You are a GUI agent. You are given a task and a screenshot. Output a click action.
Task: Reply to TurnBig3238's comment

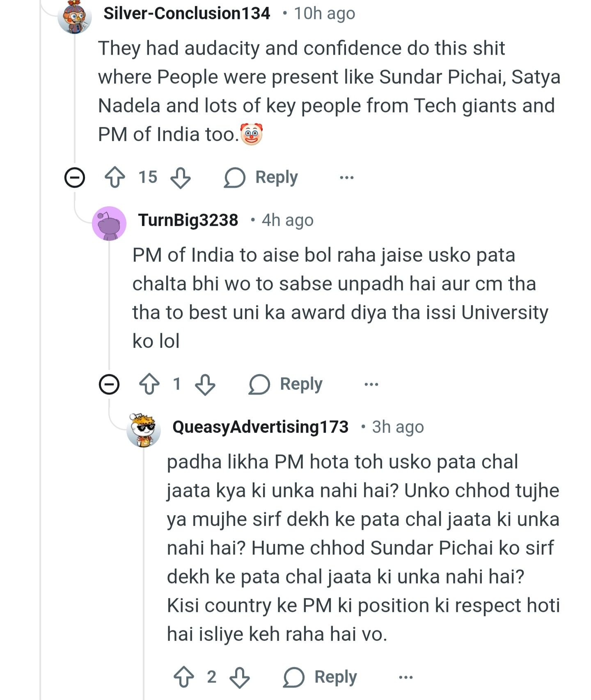286,384
